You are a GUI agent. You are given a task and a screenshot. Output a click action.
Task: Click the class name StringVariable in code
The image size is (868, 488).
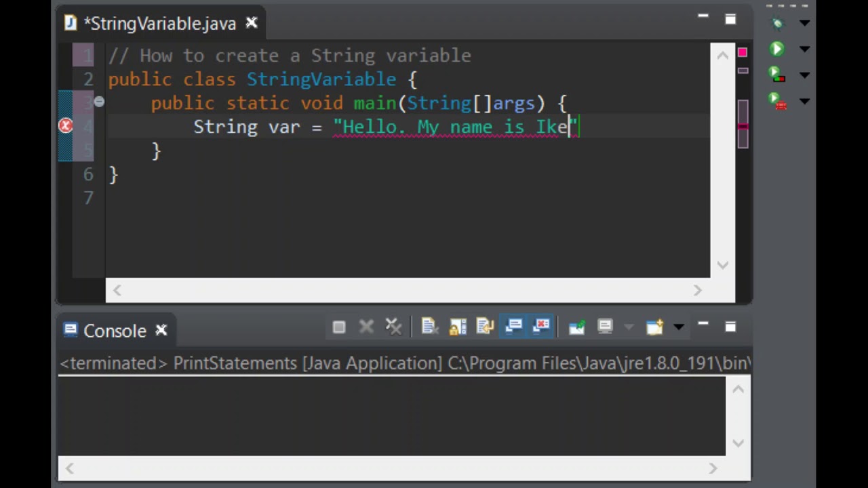pos(321,79)
